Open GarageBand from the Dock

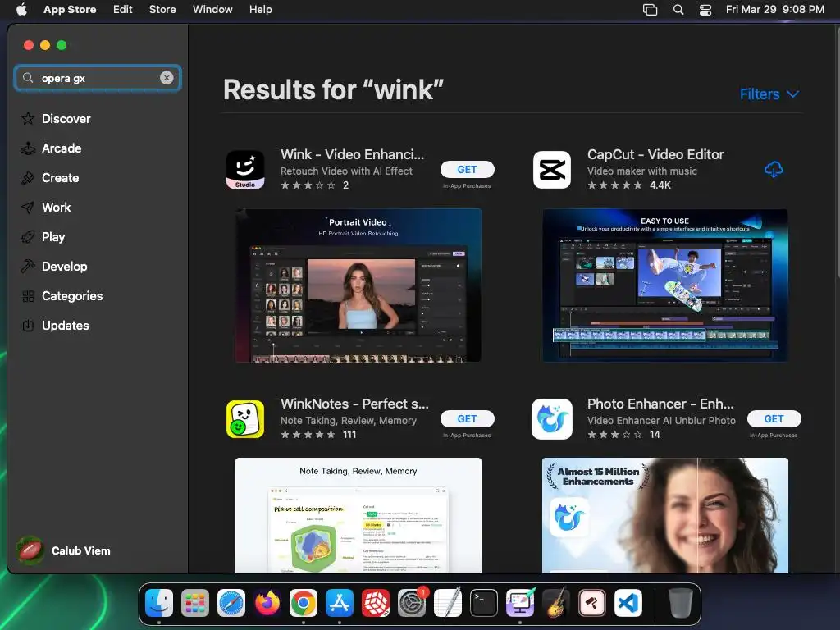(556, 603)
